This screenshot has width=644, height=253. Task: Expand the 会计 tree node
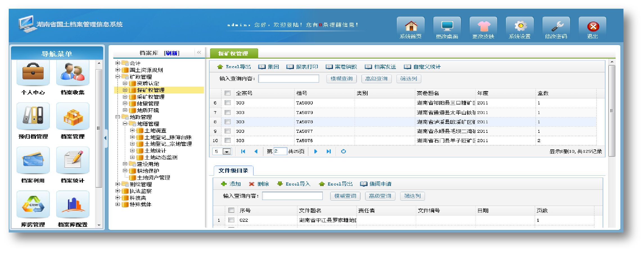[x=118, y=63]
